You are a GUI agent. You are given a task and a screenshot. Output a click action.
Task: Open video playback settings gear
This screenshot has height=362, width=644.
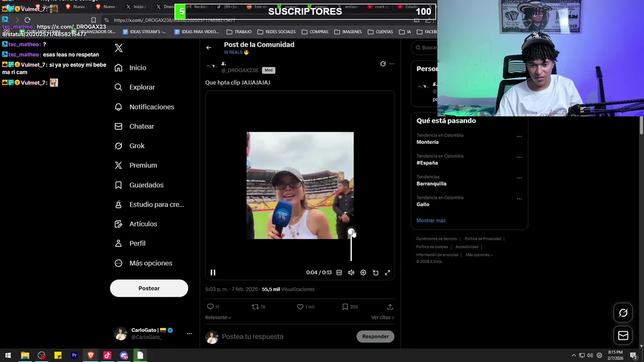363,273
